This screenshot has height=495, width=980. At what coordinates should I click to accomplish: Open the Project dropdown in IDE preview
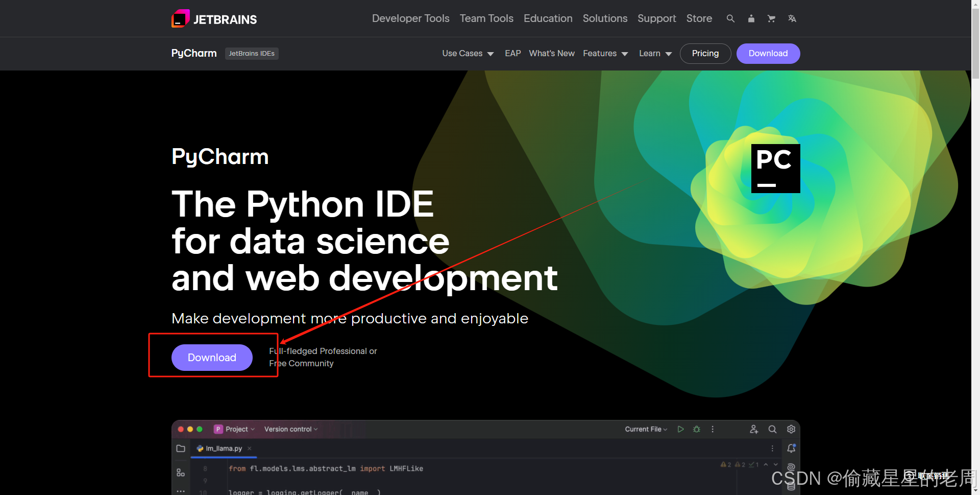(235, 429)
